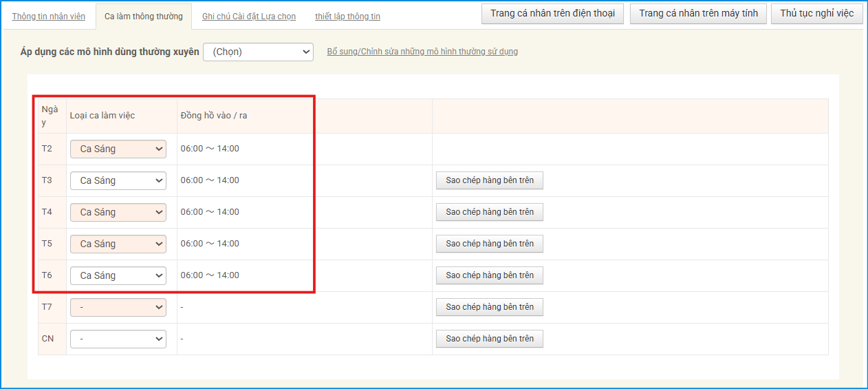The image size is (868, 389).
Task: Expand the CN shift type dropdown
Action: [x=118, y=339]
